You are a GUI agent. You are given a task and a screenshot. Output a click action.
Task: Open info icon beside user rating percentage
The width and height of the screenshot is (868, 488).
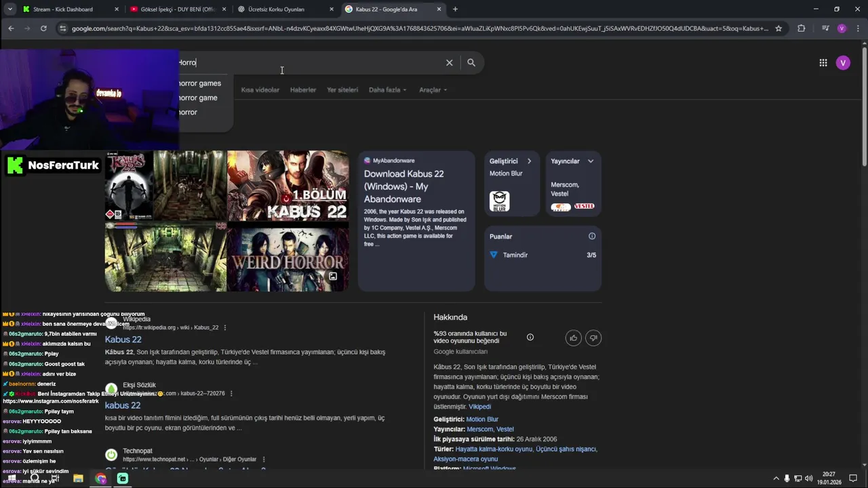pyautogui.click(x=530, y=337)
